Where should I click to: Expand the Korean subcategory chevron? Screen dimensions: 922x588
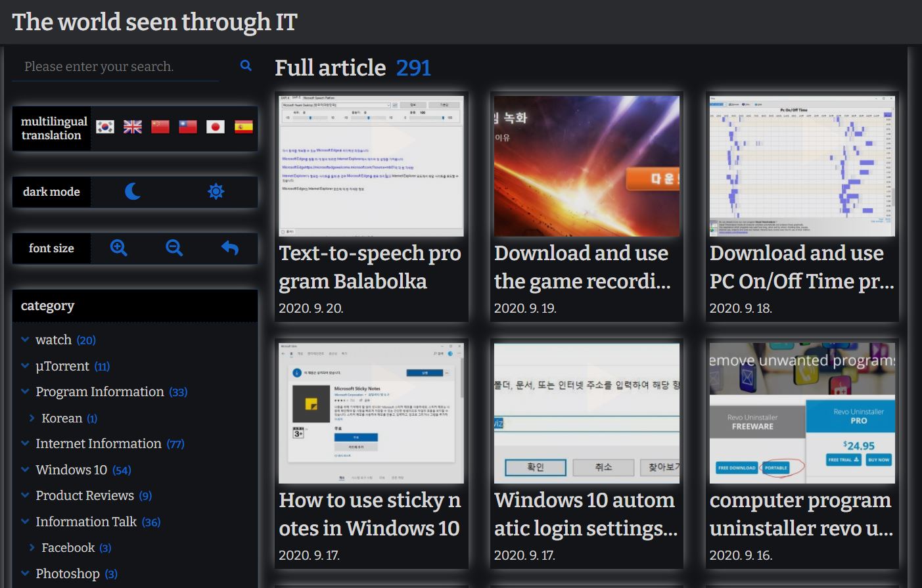click(x=32, y=418)
